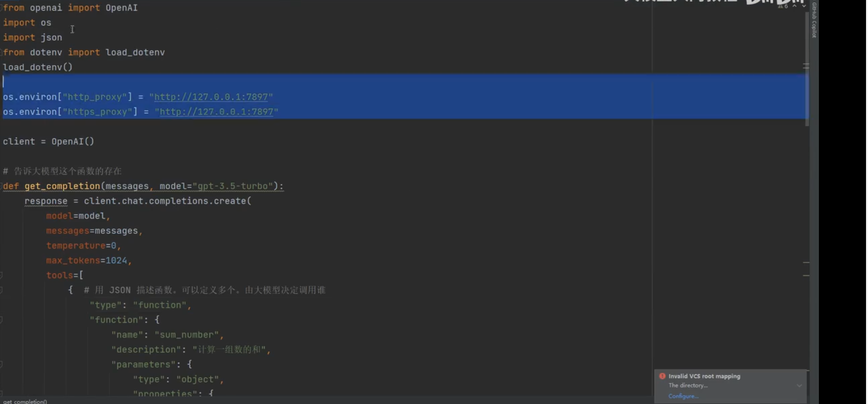Click the get_completion function name
The image size is (868, 404).
[x=62, y=186]
